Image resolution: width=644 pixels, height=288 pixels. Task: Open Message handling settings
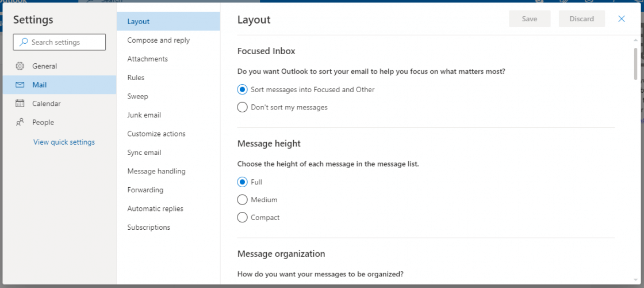tap(168, 170)
